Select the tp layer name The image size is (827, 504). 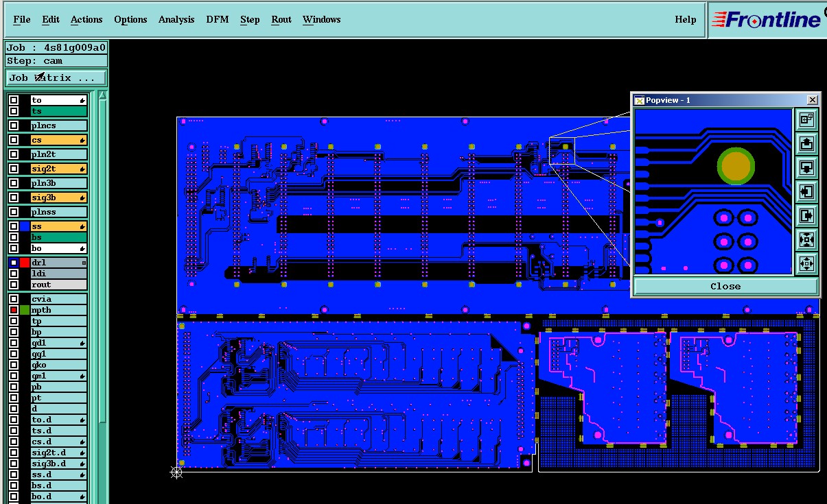(58, 321)
